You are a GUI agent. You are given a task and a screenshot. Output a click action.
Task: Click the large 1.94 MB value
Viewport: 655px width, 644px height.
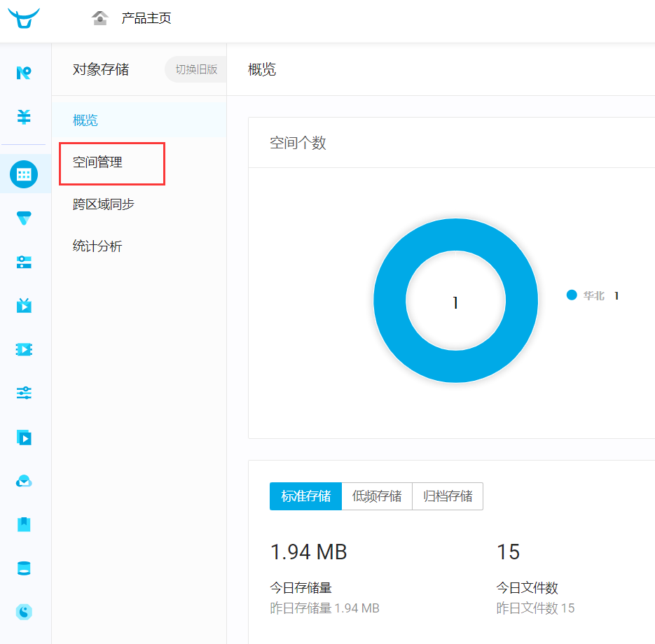309,552
